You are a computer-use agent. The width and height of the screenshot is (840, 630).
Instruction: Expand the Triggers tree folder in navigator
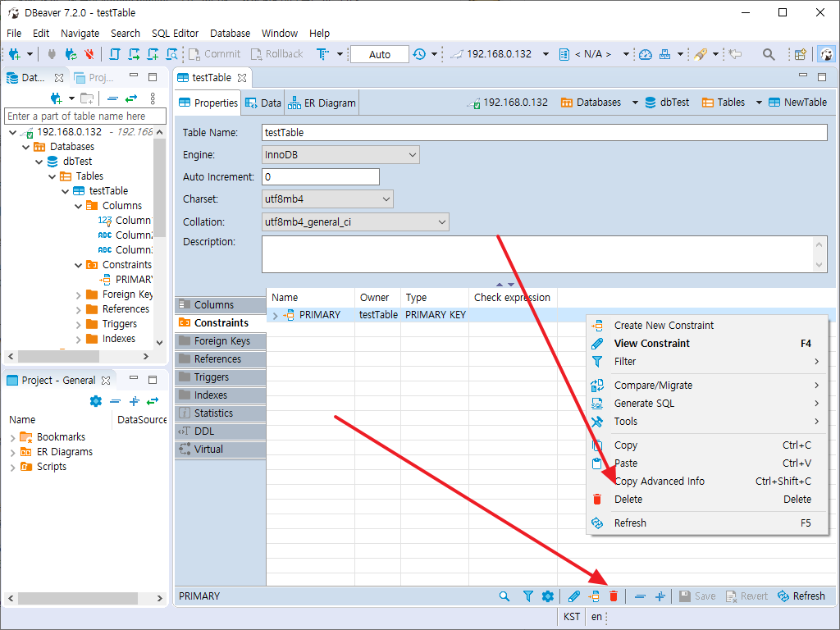pos(78,324)
